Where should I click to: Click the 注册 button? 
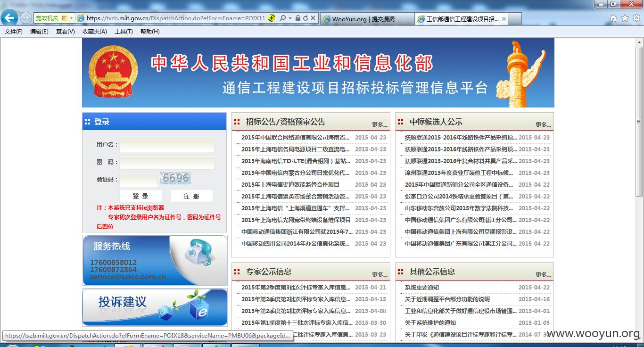tap(191, 196)
